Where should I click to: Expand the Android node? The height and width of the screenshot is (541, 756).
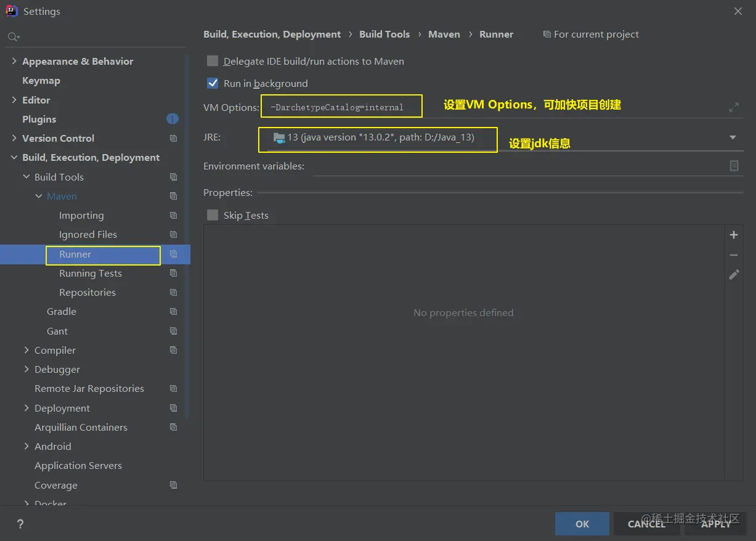[x=26, y=446]
